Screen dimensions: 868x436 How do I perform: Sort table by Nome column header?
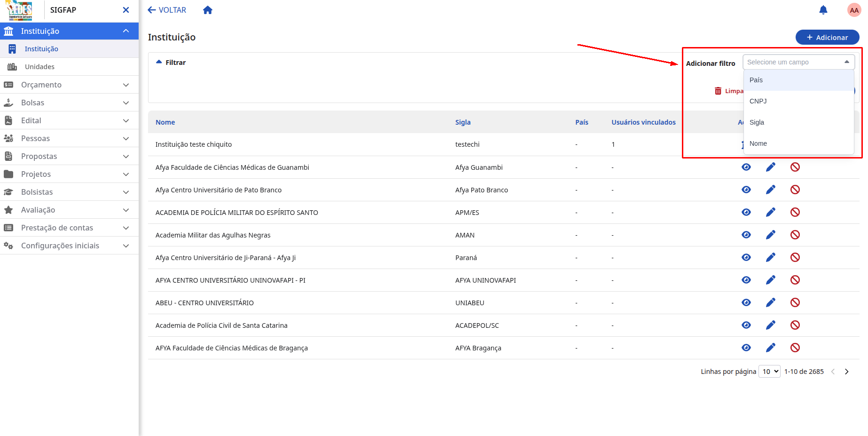pos(165,122)
